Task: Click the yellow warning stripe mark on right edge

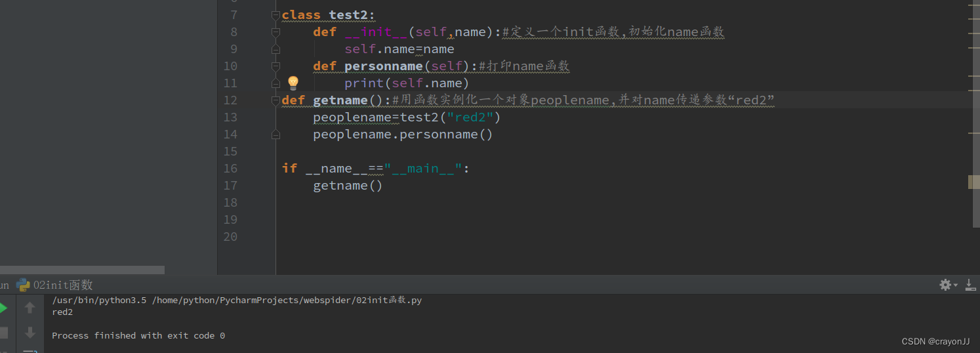Action: coord(974,182)
